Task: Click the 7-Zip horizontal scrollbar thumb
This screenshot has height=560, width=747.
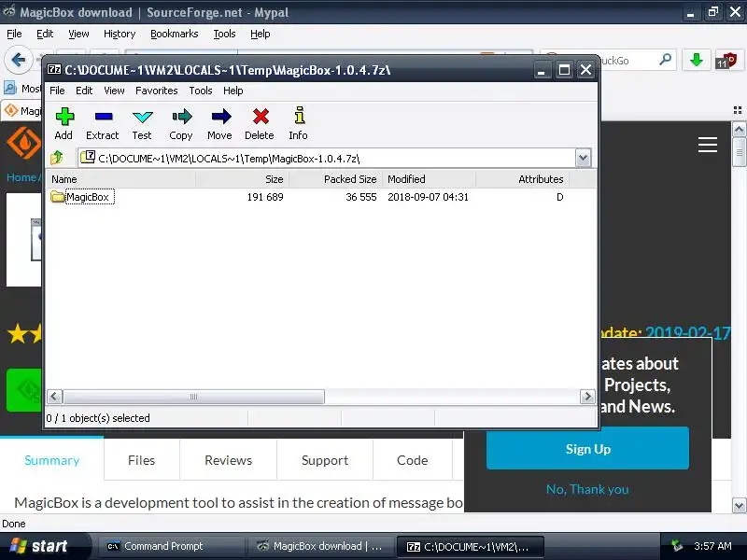Action: pos(193,396)
